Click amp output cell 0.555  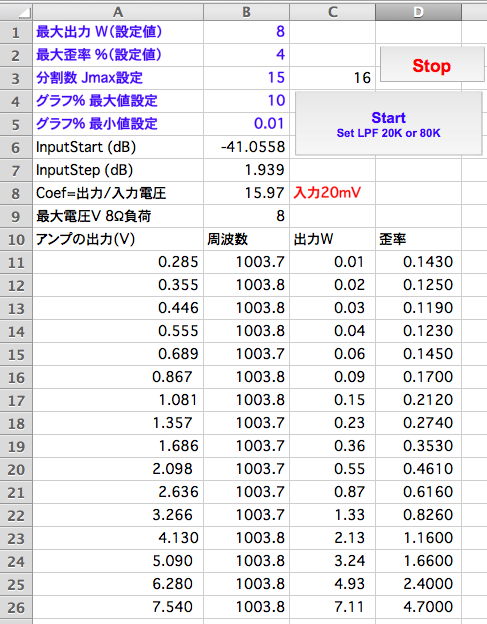point(118,332)
